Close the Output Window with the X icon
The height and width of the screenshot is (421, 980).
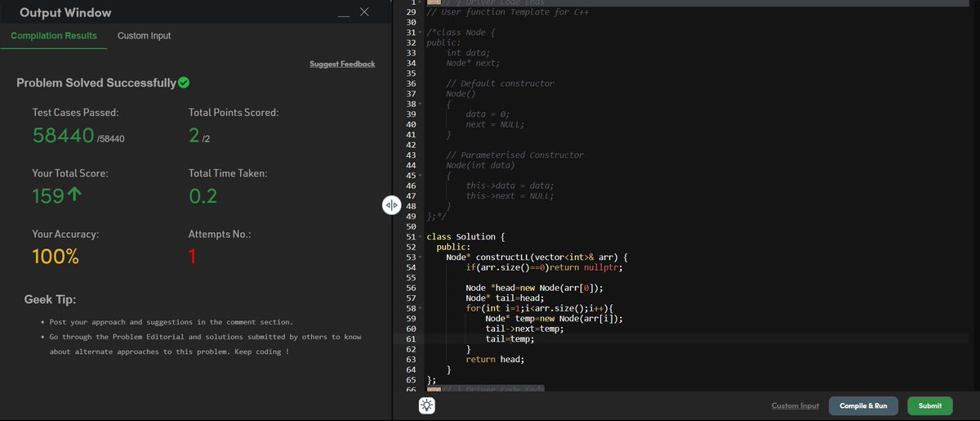click(x=364, y=13)
